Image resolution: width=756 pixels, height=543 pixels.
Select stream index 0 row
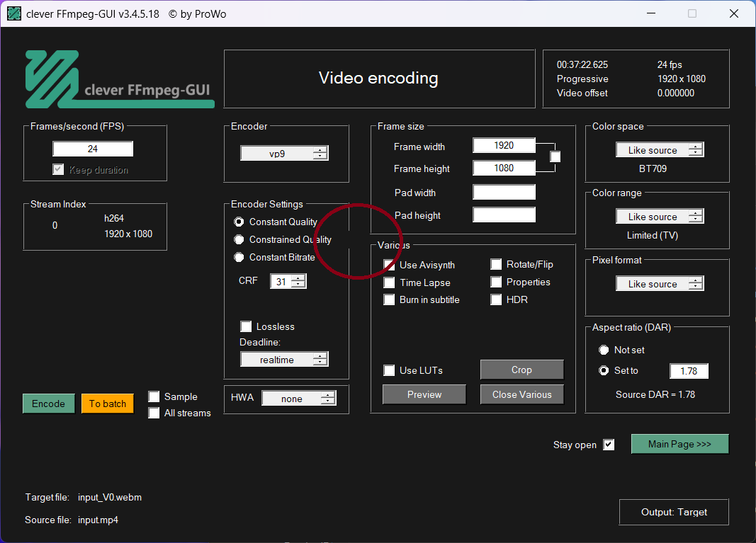(x=95, y=226)
